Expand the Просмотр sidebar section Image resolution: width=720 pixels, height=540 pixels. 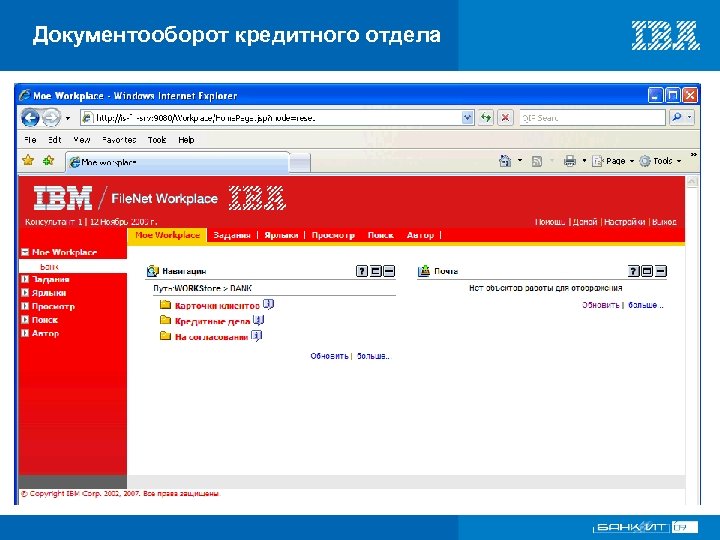click(25, 306)
